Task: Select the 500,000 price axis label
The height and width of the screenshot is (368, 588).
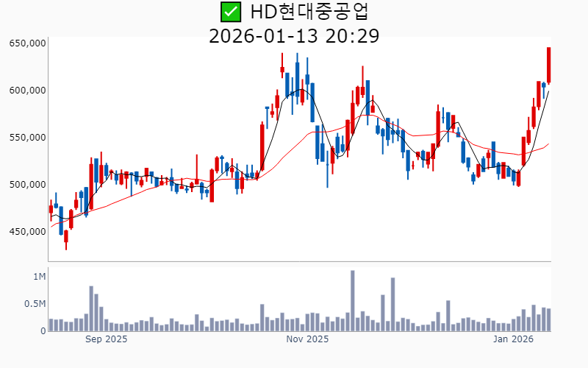Action: (x=28, y=185)
